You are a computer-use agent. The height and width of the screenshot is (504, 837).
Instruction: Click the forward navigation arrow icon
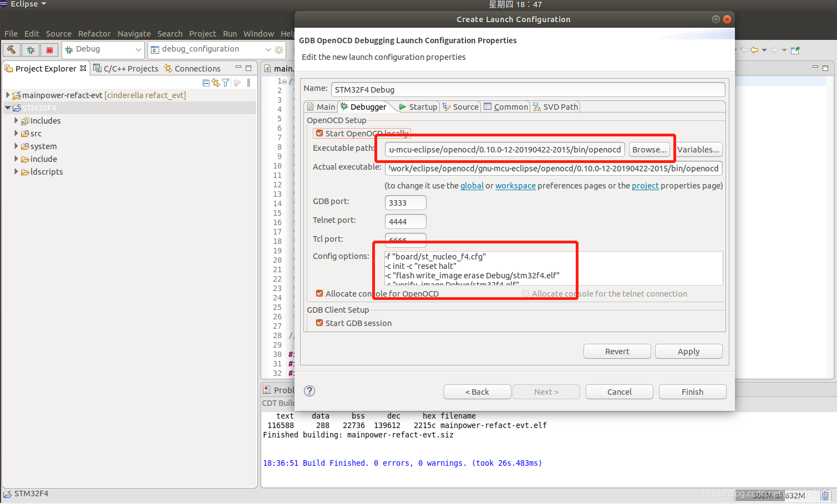[774, 50]
